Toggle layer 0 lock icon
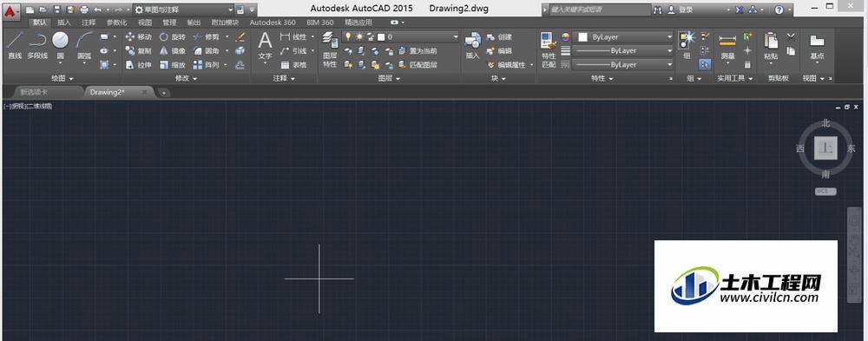 tap(370, 37)
